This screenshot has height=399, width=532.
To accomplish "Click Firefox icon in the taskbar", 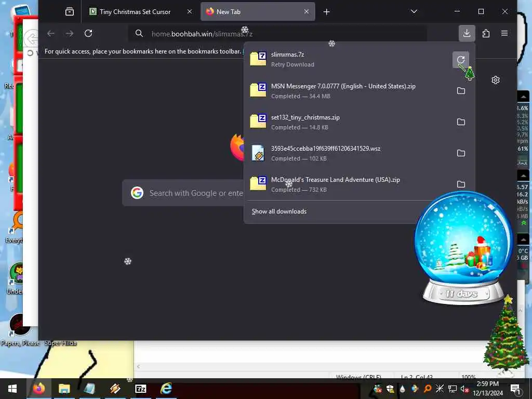I will 38,389.
